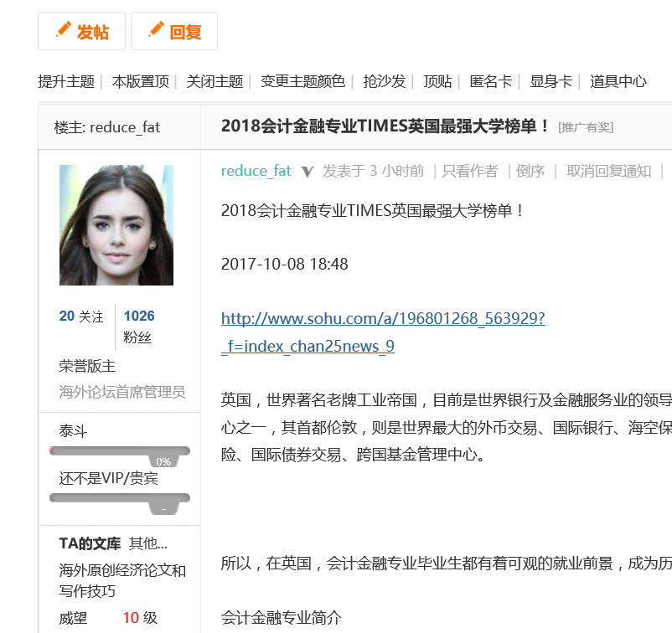
Task: Click the user avatar photo
Action: click(116, 225)
